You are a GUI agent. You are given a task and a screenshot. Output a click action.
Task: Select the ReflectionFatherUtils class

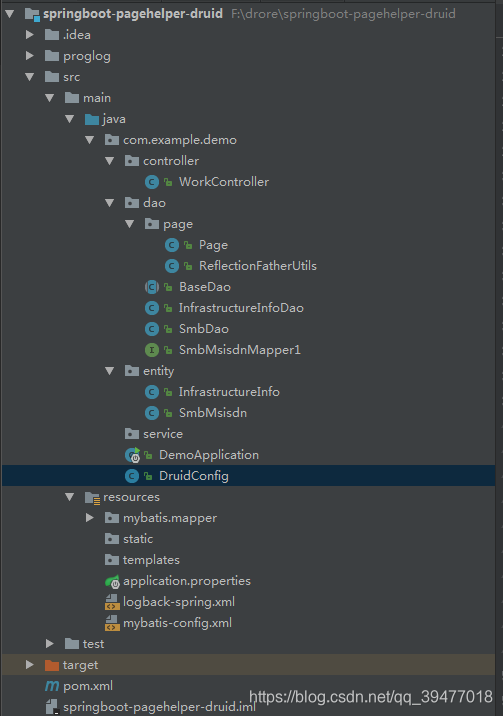click(257, 266)
